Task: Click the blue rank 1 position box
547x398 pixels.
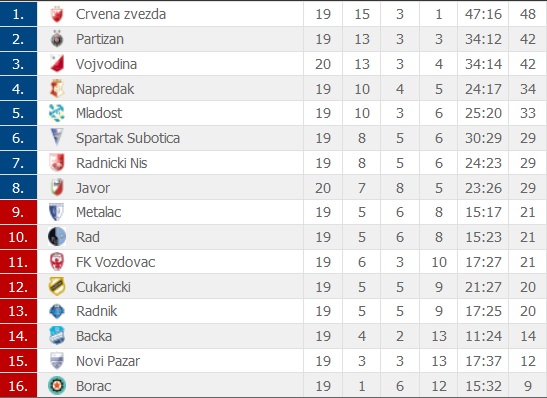Action: [18, 14]
